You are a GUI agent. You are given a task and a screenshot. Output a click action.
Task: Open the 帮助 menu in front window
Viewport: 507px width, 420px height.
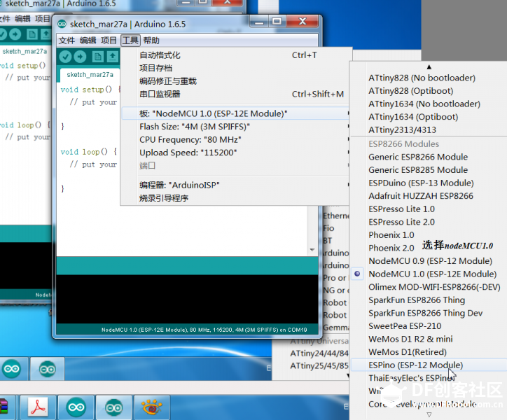[151, 41]
